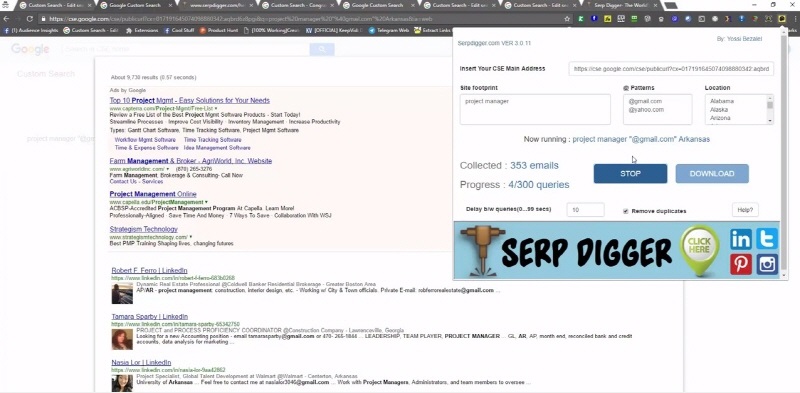Open the Chrome three-dot menu
This screenshot has height=393, width=800.
795,19
